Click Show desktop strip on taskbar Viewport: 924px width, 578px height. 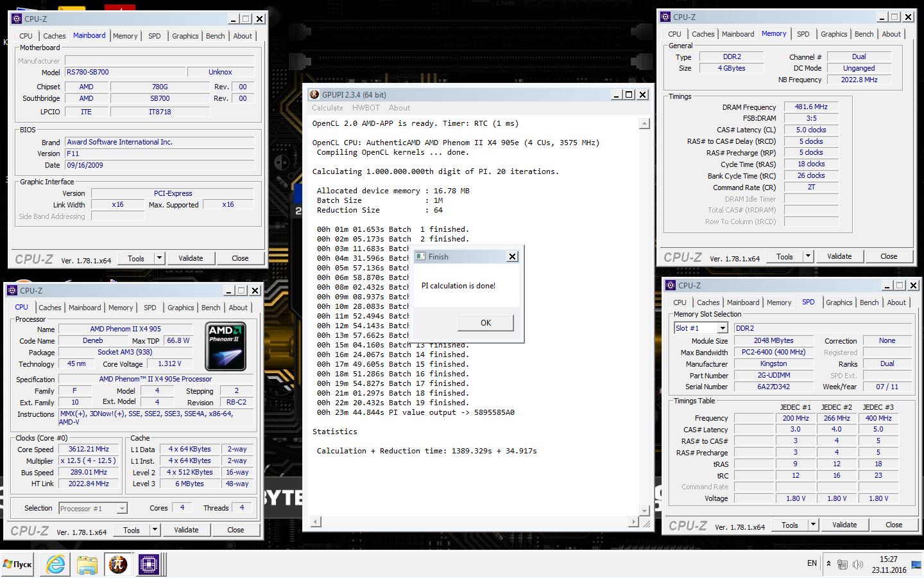917,565
